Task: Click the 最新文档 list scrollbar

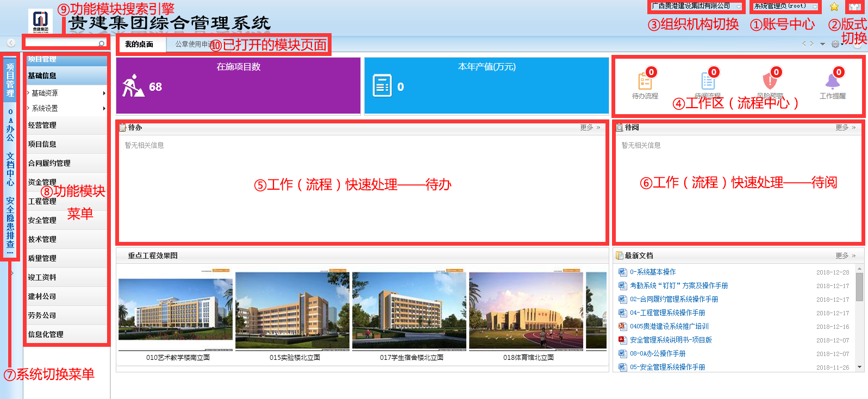Action: point(859,287)
